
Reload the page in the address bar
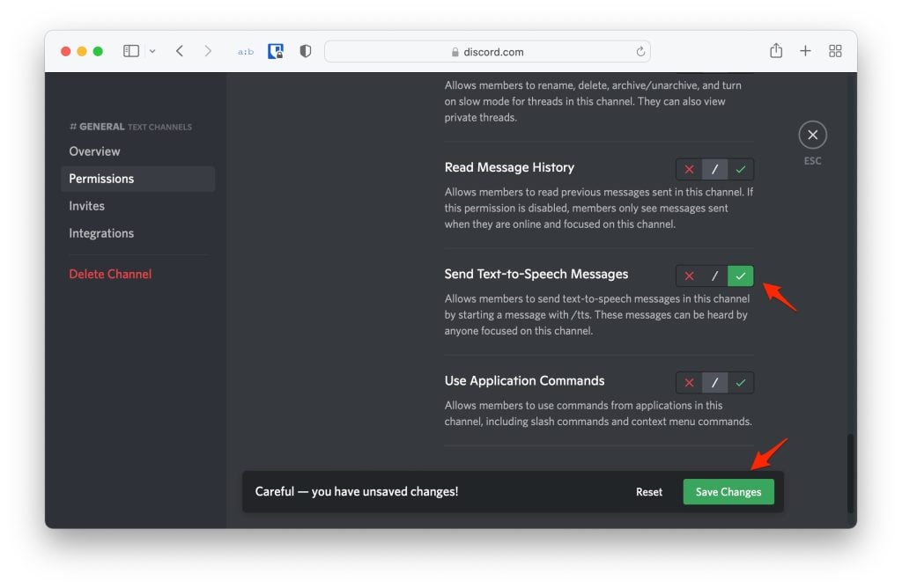click(x=641, y=52)
